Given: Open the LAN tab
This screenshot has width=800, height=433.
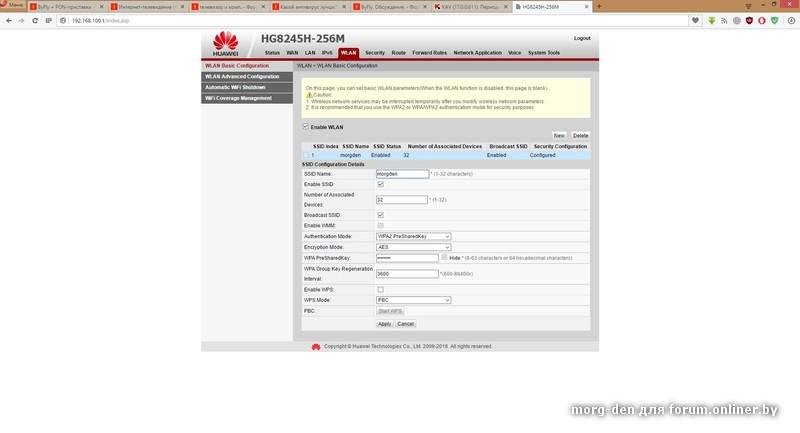Looking at the screenshot, I should [x=310, y=53].
